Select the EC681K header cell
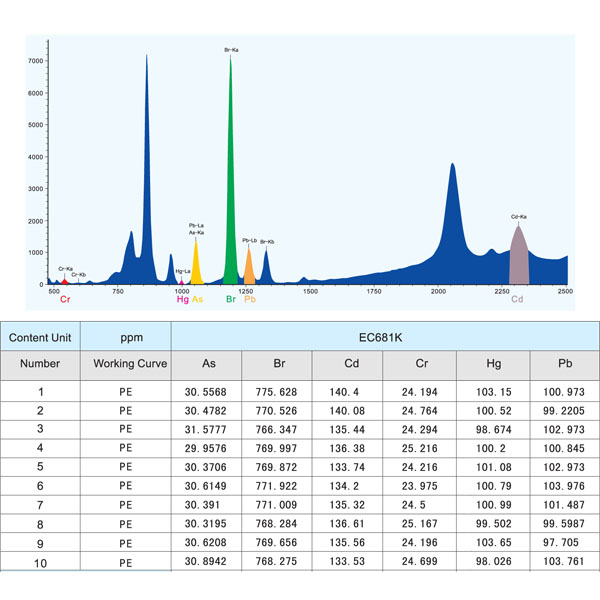The height and width of the screenshot is (600, 600). (385, 337)
